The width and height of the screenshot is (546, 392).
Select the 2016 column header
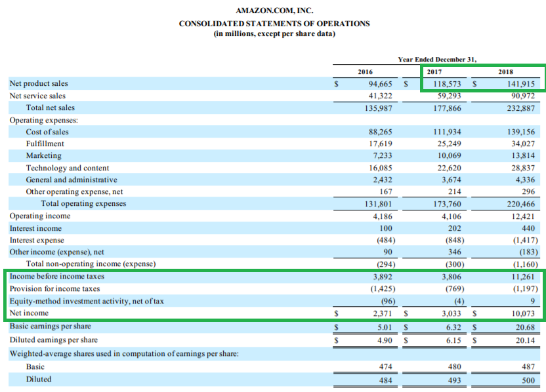pyautogui.click(x=365, y=72)
